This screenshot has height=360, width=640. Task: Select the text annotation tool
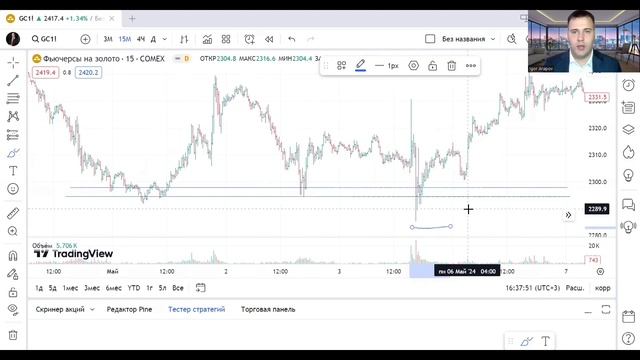tap(13, 171)
